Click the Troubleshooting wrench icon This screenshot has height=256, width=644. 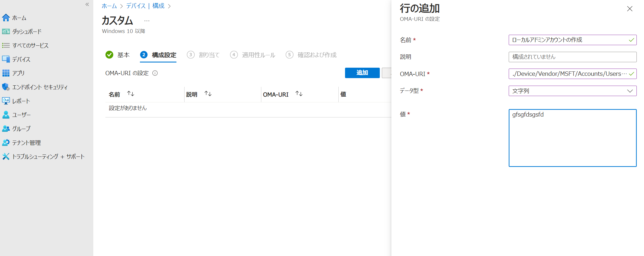pyautogui.click(x=6, y=156)
